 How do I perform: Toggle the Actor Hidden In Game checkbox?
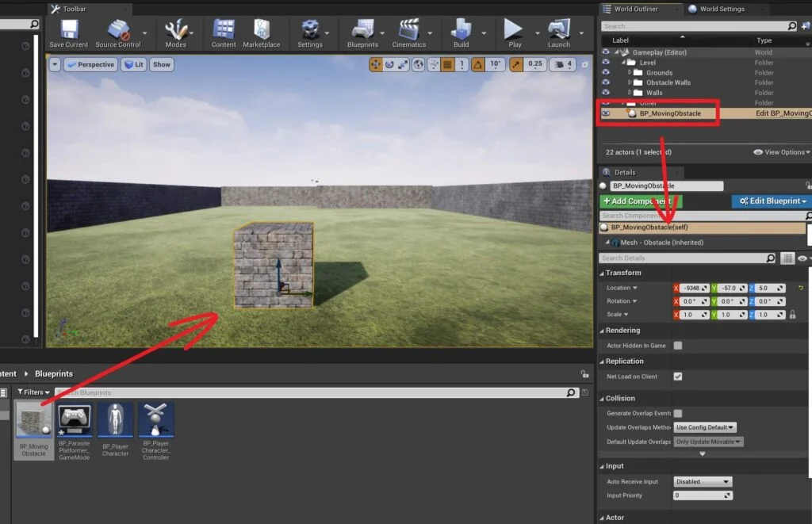pyautogui.click(x=677, y=346)
